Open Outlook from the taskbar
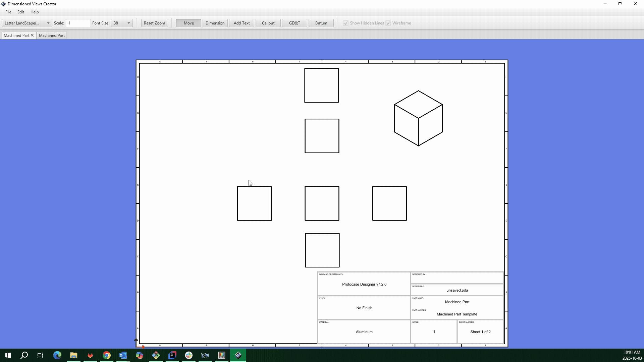This screenshot has height=362, width=644. 123,355
